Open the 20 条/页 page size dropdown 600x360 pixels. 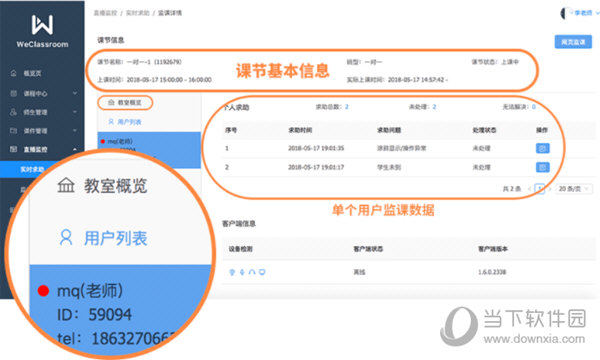pyautogui.click(x=574, y=189)
